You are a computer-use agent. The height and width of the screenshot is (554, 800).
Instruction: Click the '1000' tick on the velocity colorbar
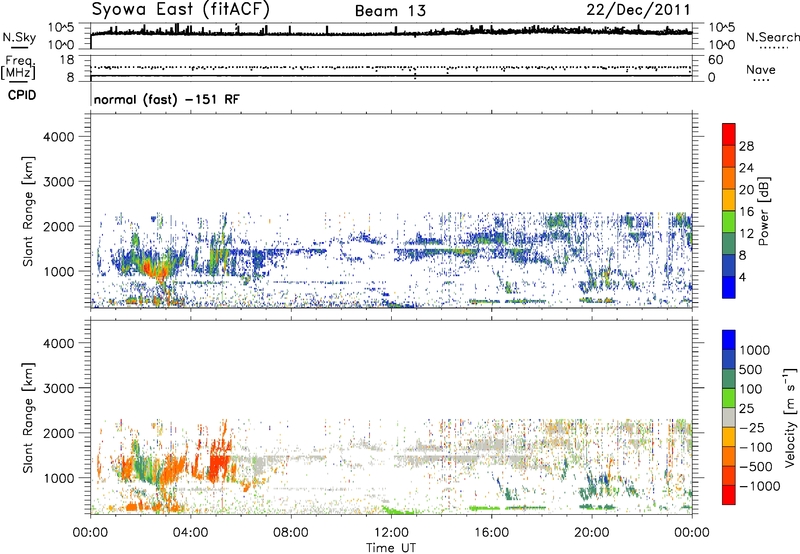[755, 350]
